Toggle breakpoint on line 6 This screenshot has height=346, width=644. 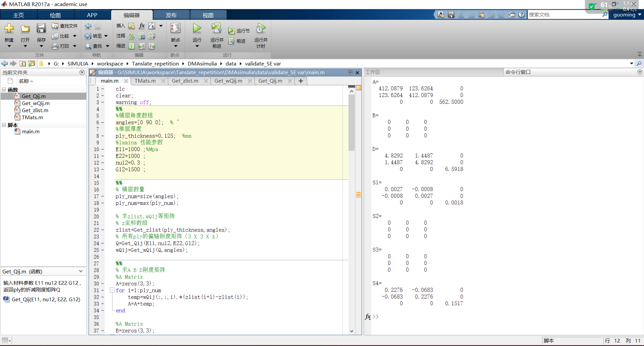(103, 122)
